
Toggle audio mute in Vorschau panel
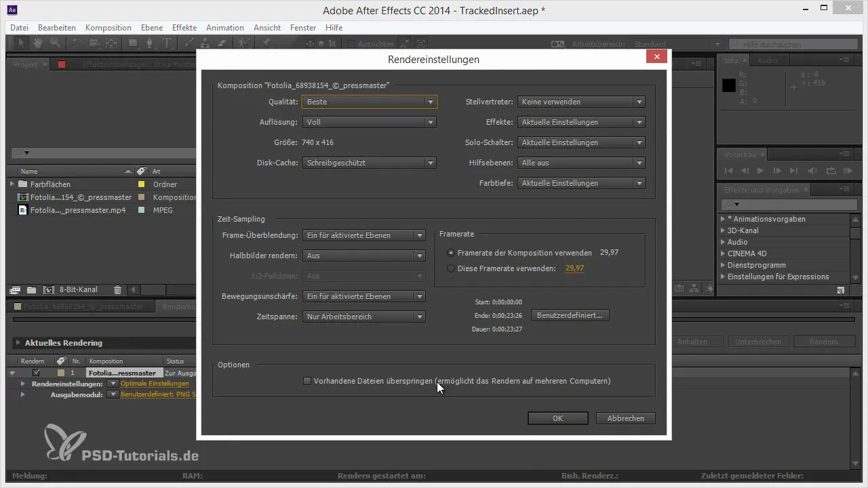coord(812,171)
